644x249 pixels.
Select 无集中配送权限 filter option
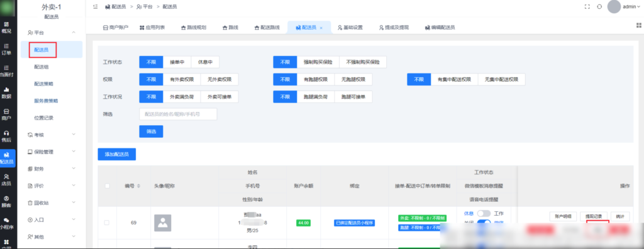coord(501,79)
